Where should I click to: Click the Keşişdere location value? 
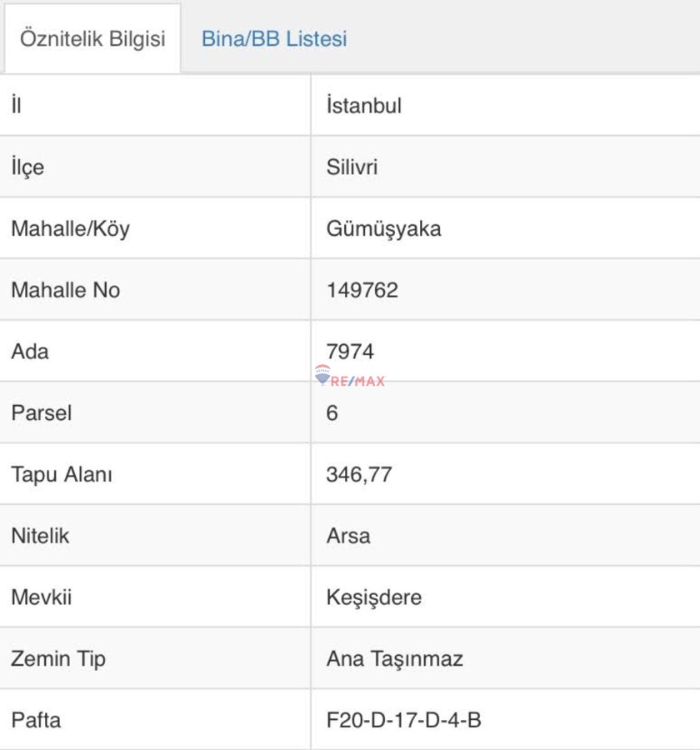[374, 597]
